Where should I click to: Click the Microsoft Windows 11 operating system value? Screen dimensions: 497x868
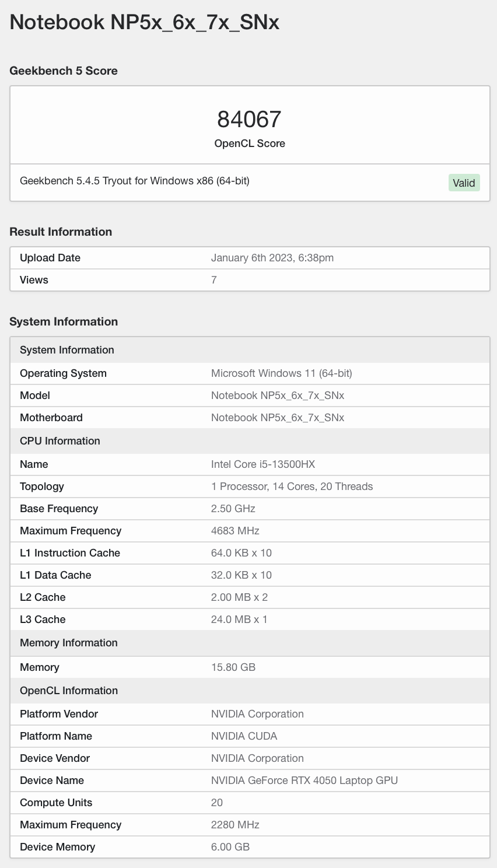(x=282, y=373)
